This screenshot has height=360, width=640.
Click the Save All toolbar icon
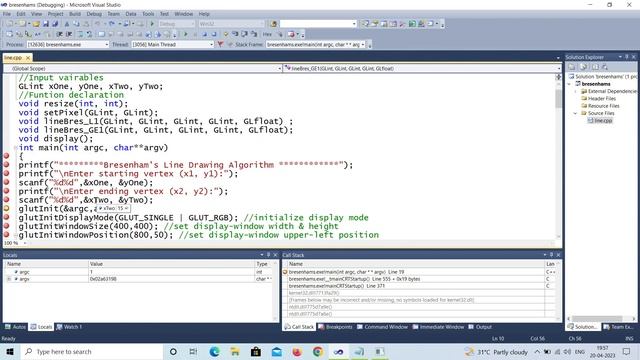coord(55,24)
